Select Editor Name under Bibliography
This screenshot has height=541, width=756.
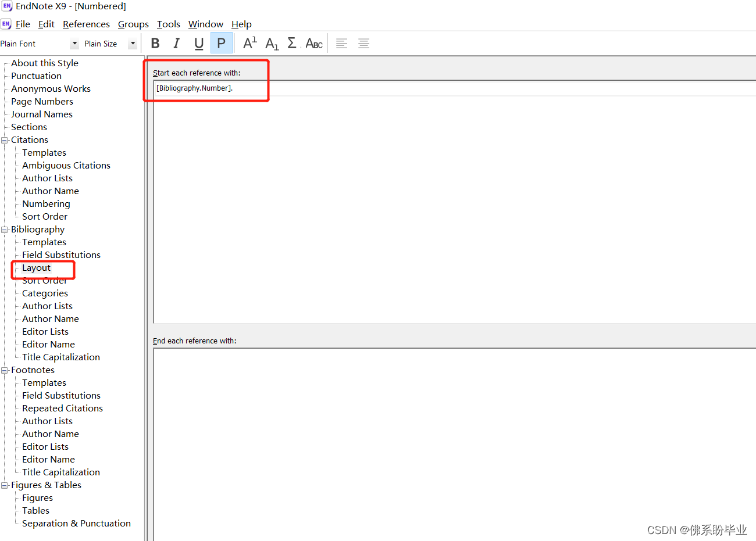48,345
